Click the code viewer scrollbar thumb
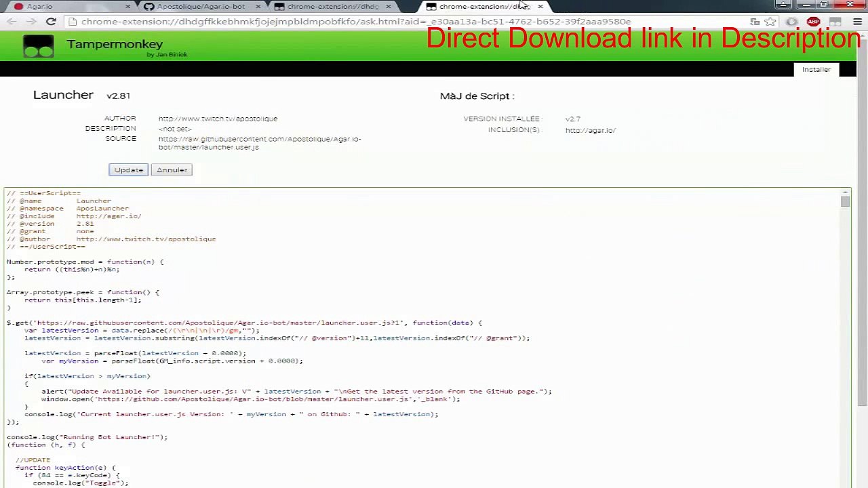 click(x=845, y=202)
